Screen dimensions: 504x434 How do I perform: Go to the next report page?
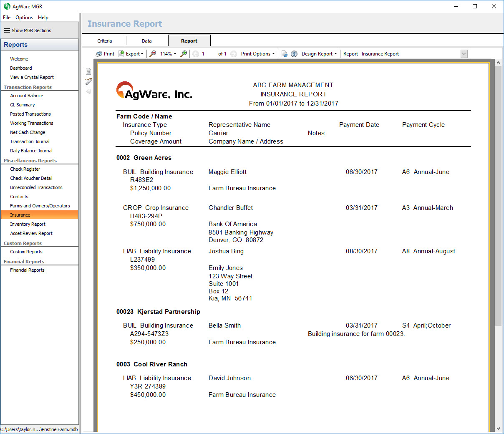234,54
